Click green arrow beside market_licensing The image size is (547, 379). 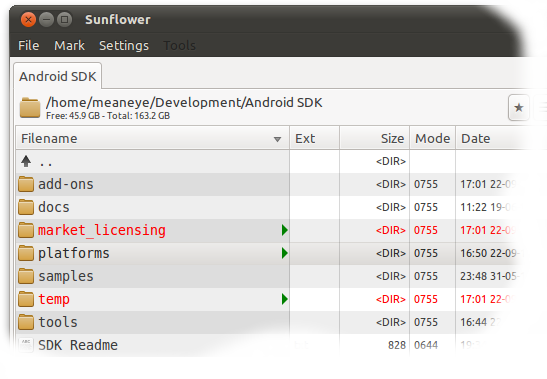[x=285, y=230]
